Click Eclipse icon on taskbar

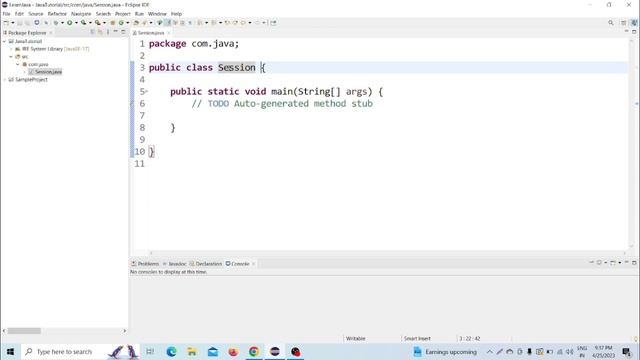point(275,351)
